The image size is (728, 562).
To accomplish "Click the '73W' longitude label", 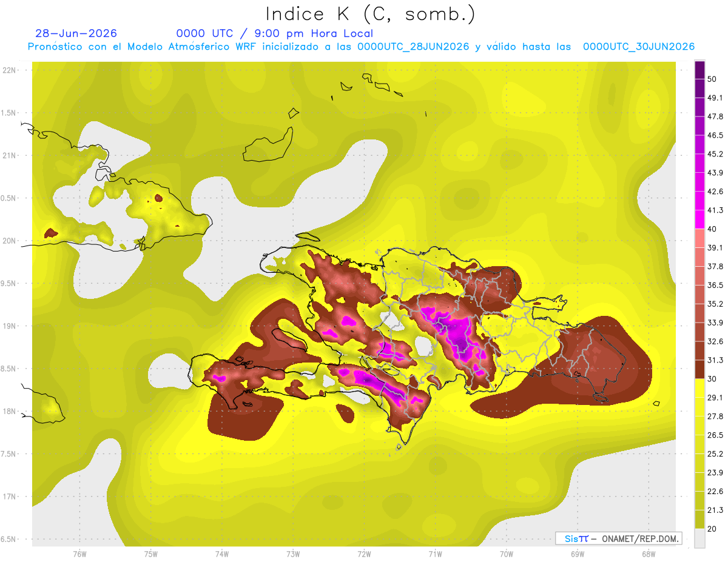I will pyautogui.click(x=293, y=554).
